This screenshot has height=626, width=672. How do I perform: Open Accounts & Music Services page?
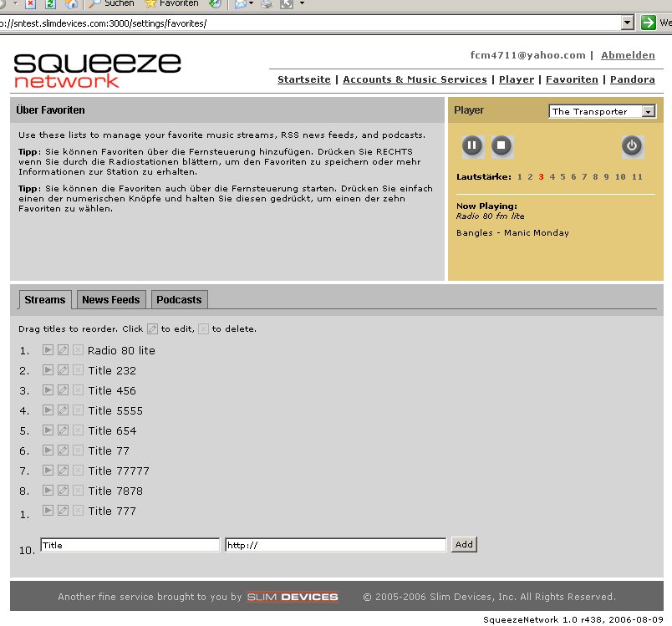(x=415, y=79)
